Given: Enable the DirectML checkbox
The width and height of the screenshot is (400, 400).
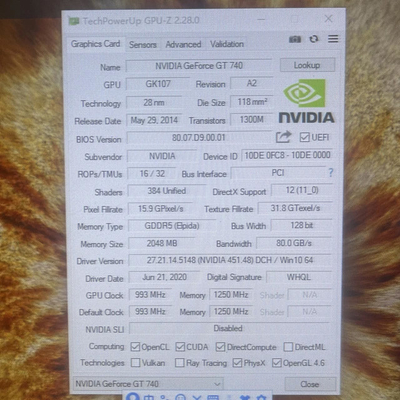Looking at the screenshot, I should (288, 347).
